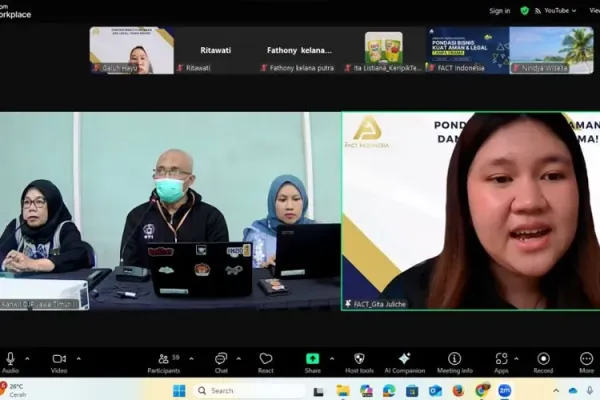Select the FACT Indonesia participant thumbnail
Screen dimensions: 600x400
pos(467,49)
